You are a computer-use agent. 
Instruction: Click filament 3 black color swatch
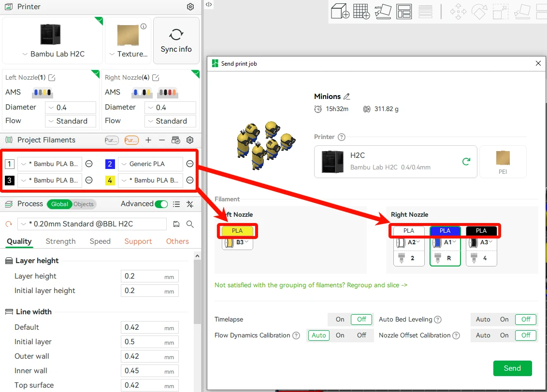(x=9, y=180)
